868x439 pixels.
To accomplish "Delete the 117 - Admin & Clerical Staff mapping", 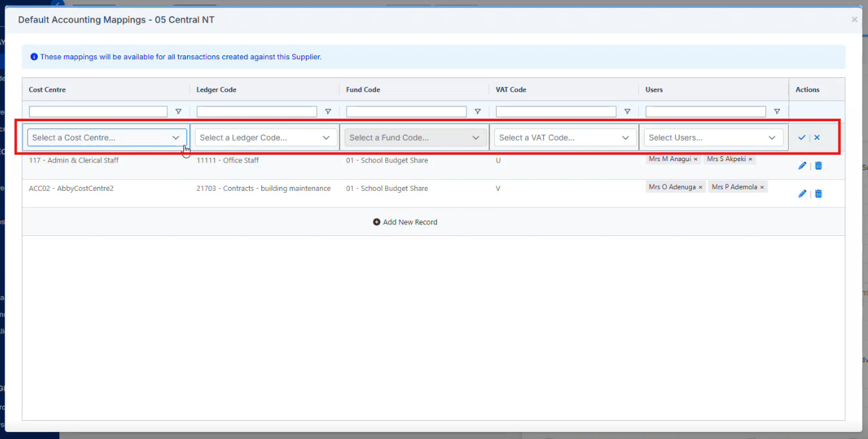I will tap(818, 166).
